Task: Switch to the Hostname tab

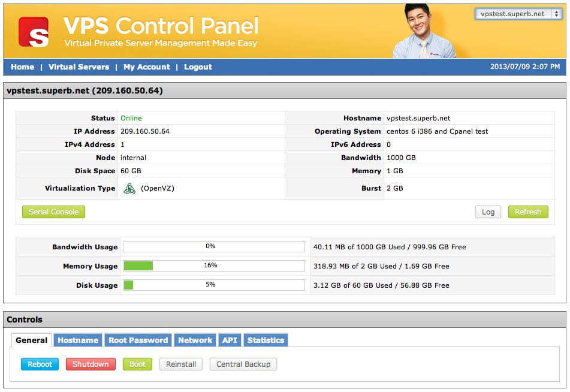Action: 78,340
